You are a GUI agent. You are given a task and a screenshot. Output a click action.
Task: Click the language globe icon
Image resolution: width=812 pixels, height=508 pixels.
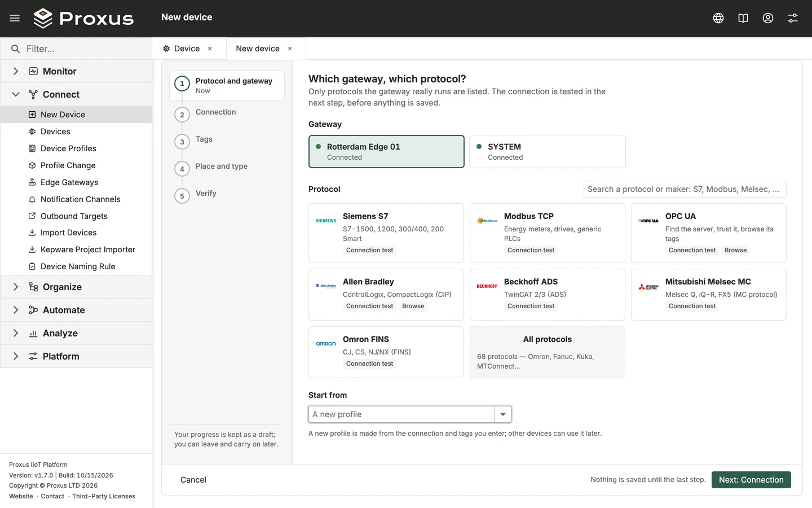point(718,18)
